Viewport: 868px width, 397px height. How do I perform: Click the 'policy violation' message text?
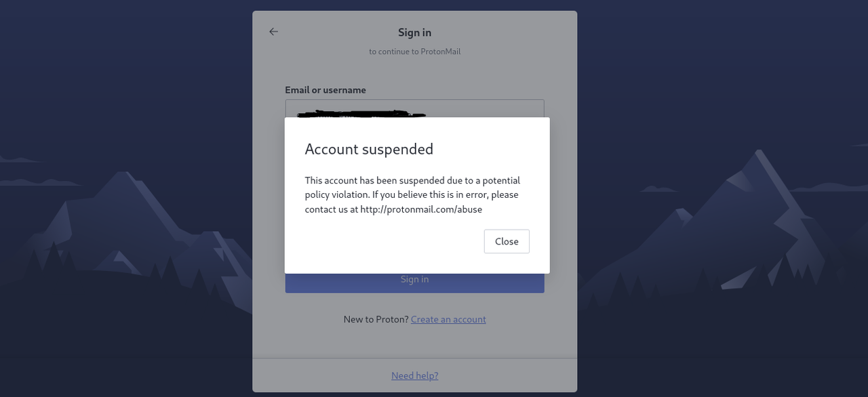[336, 194]
